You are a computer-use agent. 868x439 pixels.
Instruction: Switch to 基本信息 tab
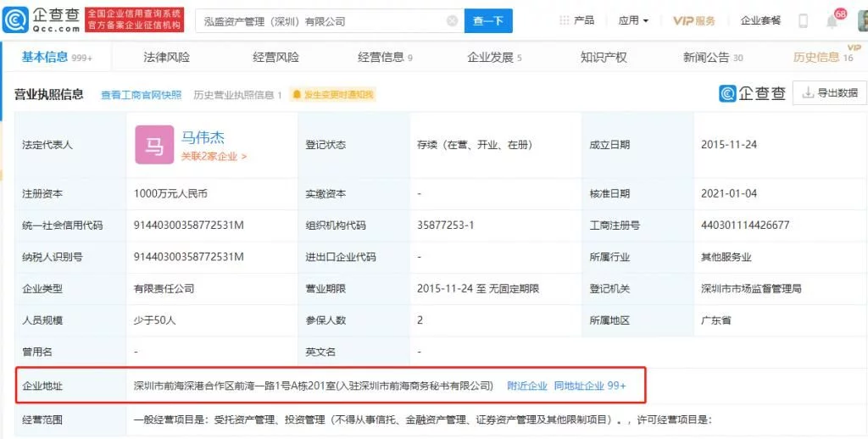(57, 57)
